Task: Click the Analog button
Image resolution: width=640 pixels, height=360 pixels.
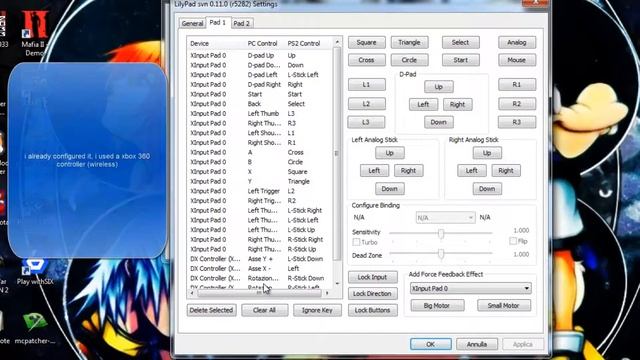Action: pyautogui.click(x=517, y=42)
